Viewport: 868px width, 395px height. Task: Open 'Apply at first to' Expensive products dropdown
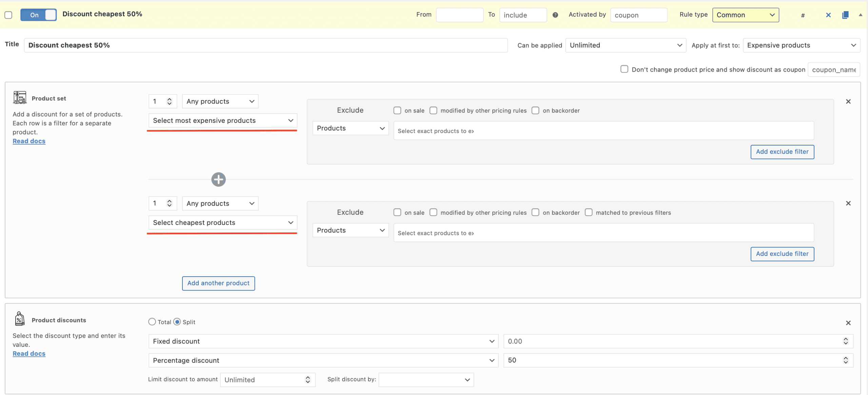pos(801,45)
